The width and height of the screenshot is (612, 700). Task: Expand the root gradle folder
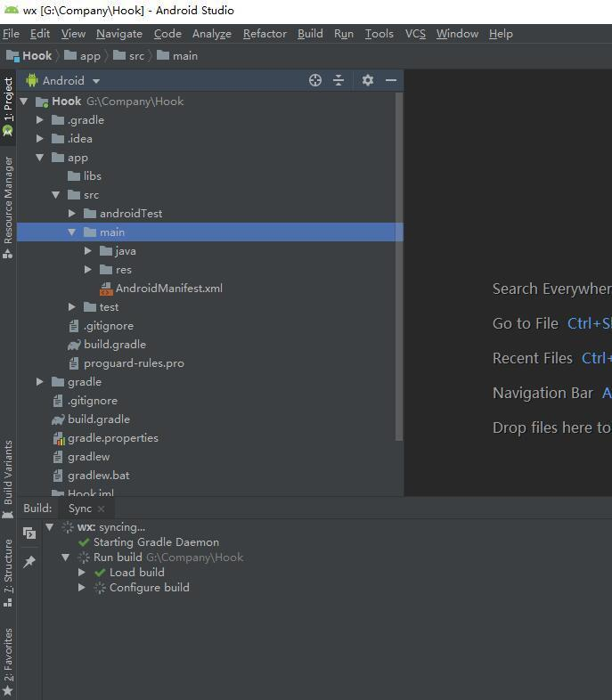coord(40,382)
